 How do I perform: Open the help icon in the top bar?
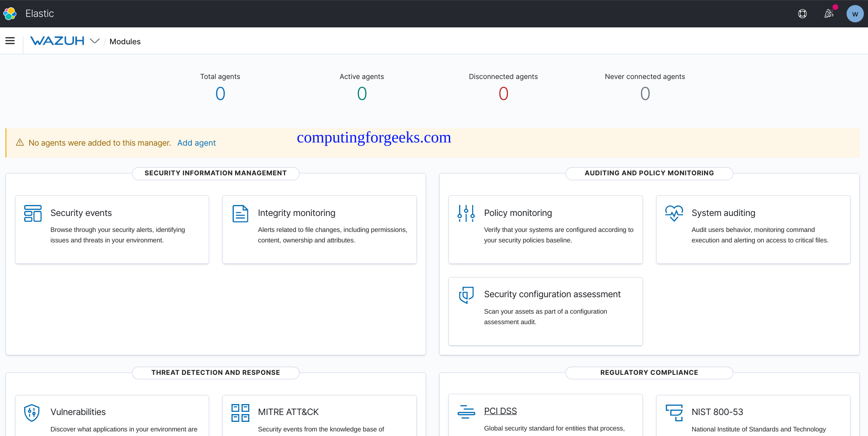coord(802,13)
